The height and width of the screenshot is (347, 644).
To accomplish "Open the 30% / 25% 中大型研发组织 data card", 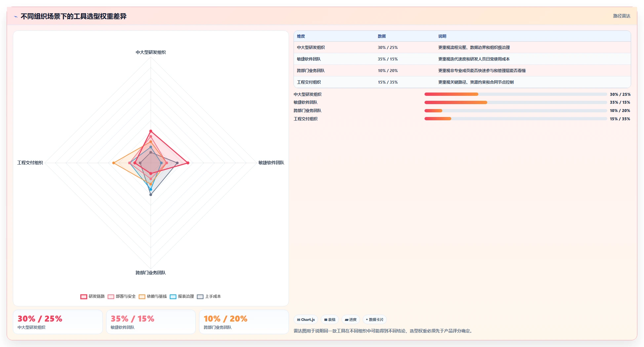I will pos(58,322).
